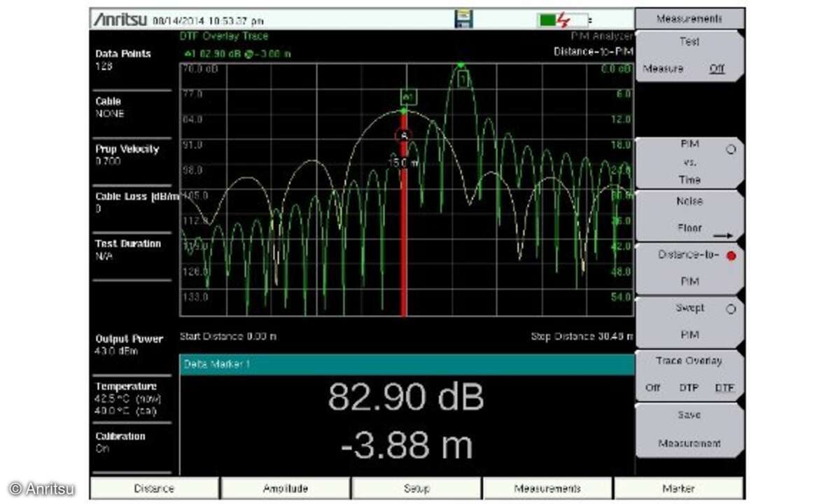840x504 pixels.
Task: Click the save floppy disk icon
Action: (463, 19)
